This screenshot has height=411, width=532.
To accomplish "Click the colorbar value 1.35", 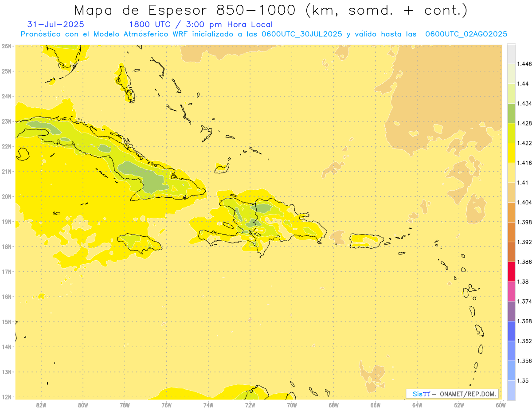I will coord(523,380).
